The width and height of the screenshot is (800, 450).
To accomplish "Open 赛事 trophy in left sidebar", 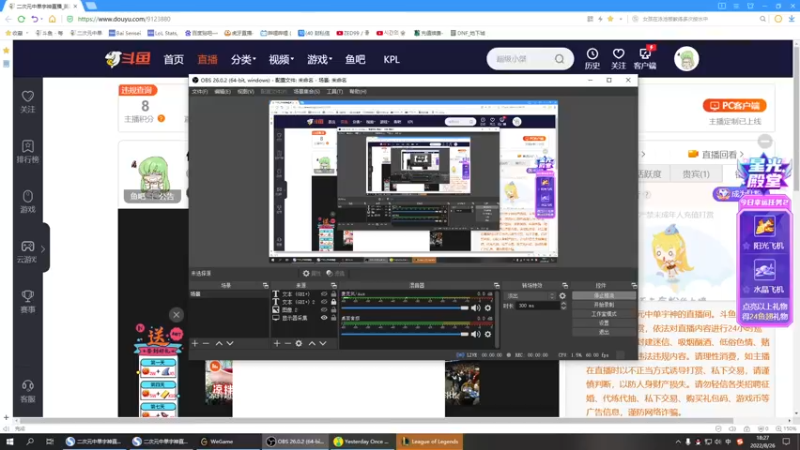I will pos(28,302).
